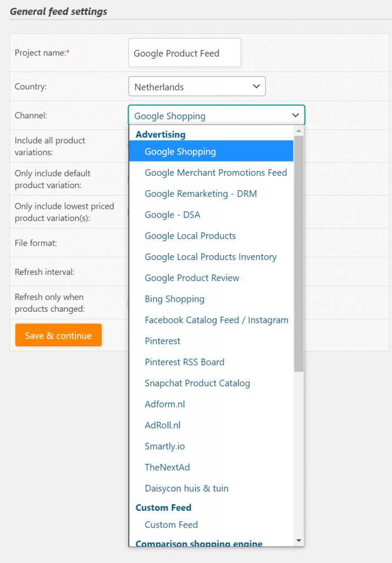
Task: Click the Advertising group heading
Action: pyautogui.click(x=161, y=134)
